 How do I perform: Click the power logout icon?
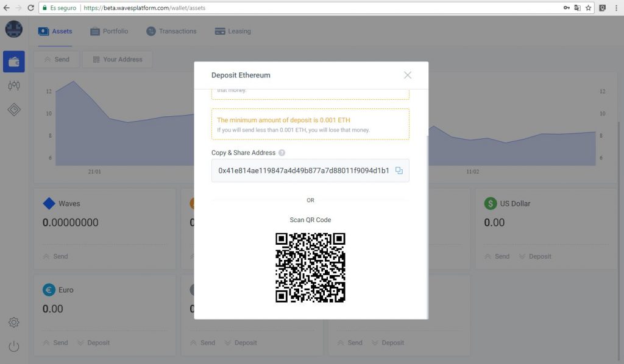[x=14, y=346]
